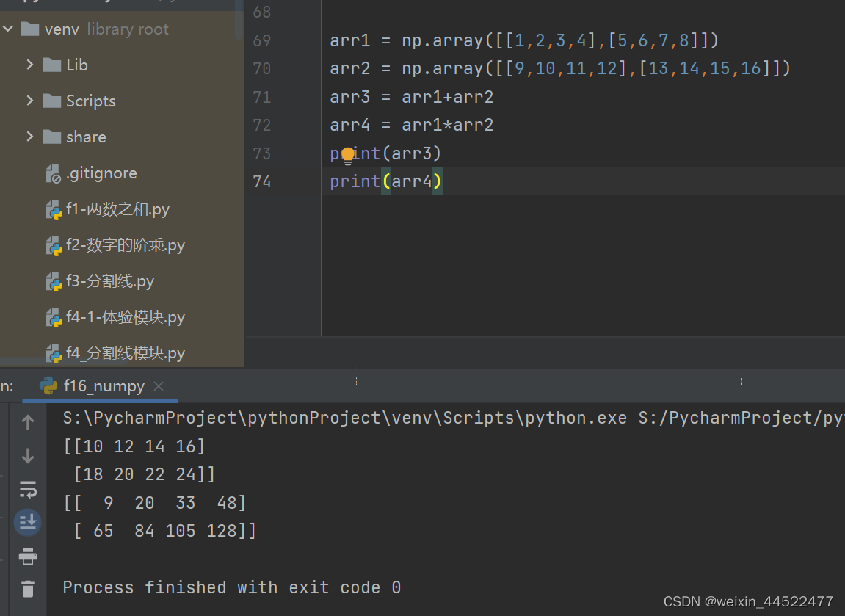Click the arr4 = arr1*arr2 line
845x616 pixels.
tap(412, 125)
